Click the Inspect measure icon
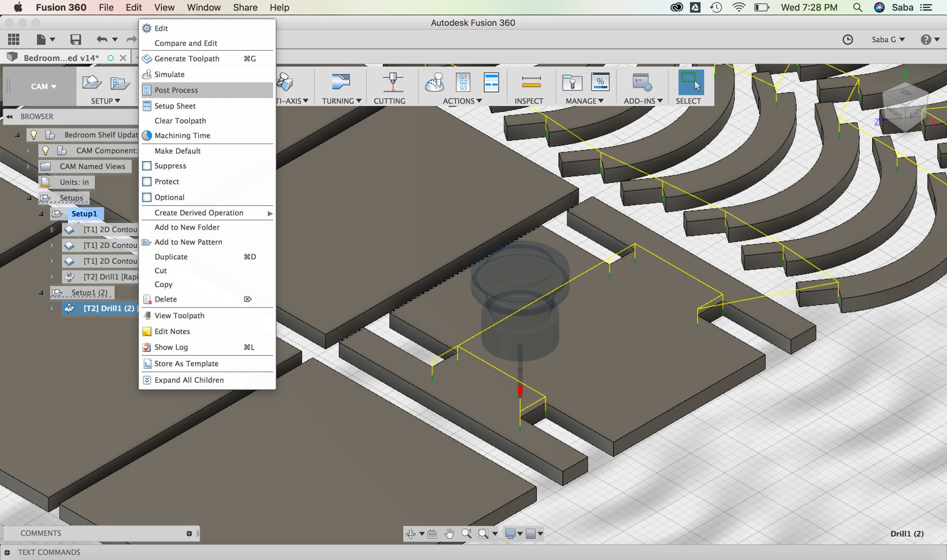This screenshot has width=947, height=560. [x=531, y=82]
